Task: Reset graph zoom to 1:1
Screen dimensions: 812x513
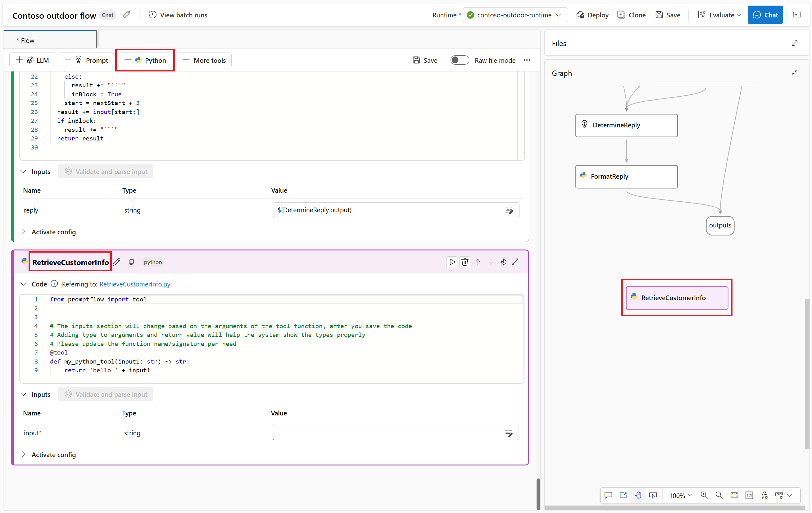Action: 749,495
